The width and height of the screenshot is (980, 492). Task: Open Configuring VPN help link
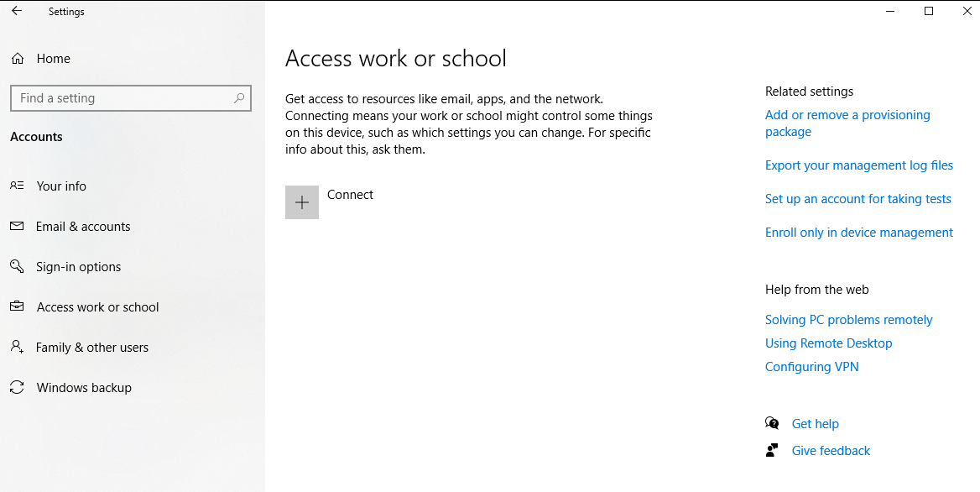[812, 366]
